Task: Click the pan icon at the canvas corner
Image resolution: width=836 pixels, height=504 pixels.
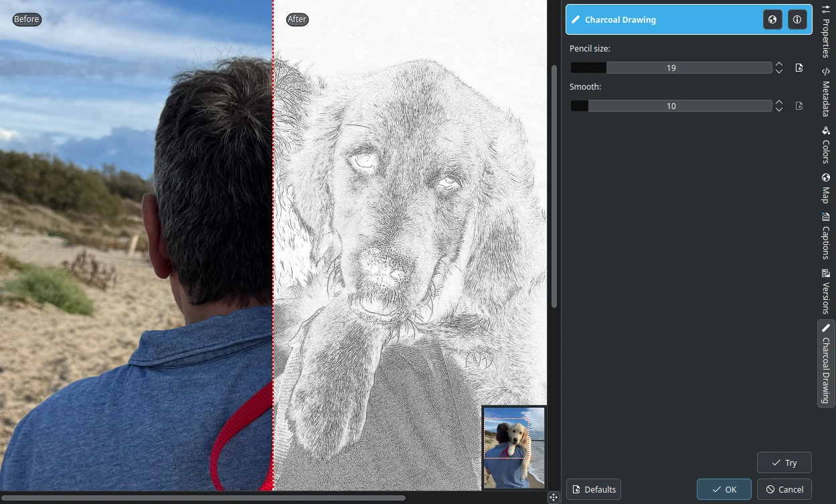Action: (x=554, y=497)
